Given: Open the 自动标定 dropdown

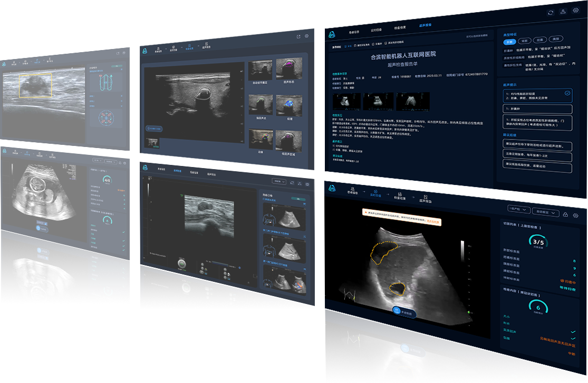Looking at the screenshot, I should click(545, 213).
